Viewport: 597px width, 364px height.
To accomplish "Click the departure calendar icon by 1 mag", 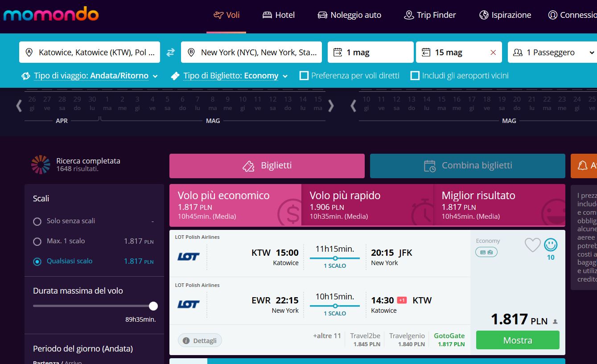I will (338, 53).
